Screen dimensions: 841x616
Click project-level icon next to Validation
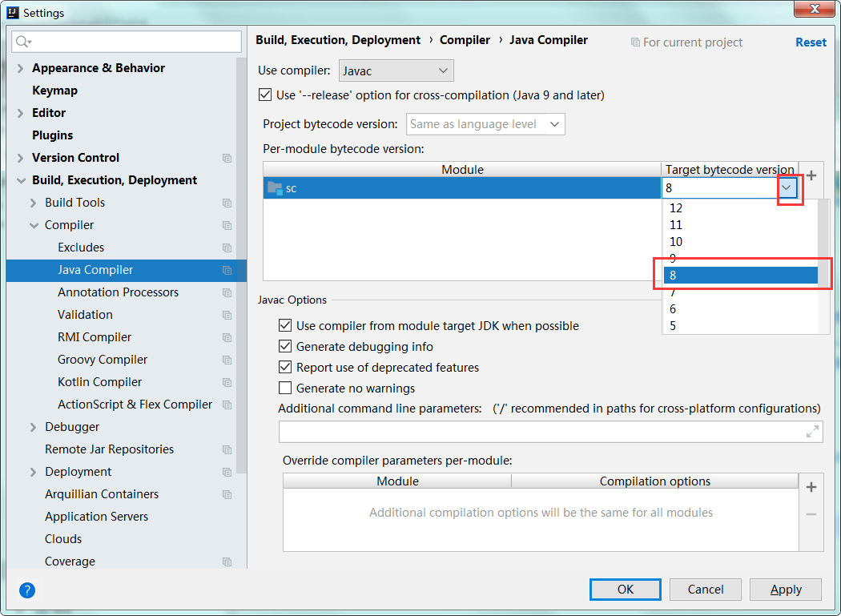227,316
